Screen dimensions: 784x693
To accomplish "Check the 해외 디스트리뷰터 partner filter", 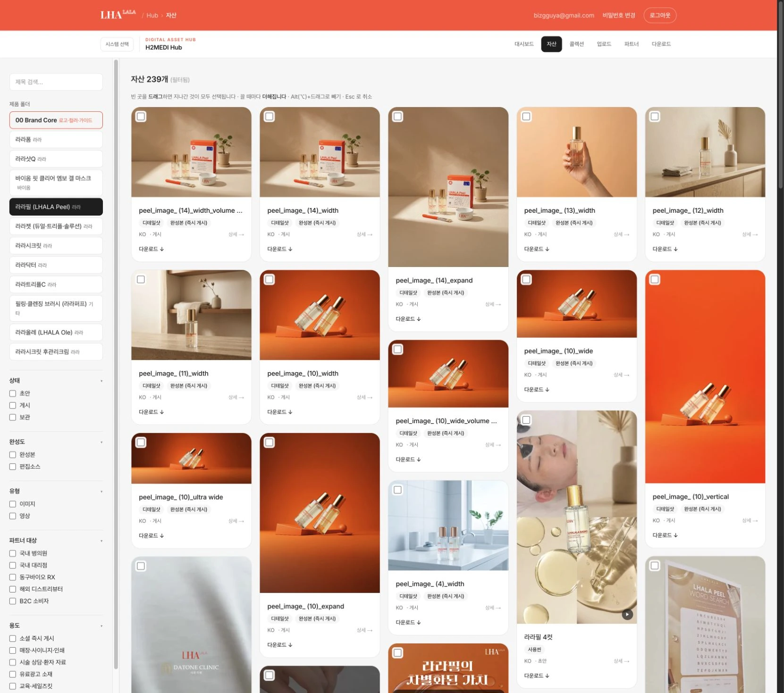I will 13,589.
